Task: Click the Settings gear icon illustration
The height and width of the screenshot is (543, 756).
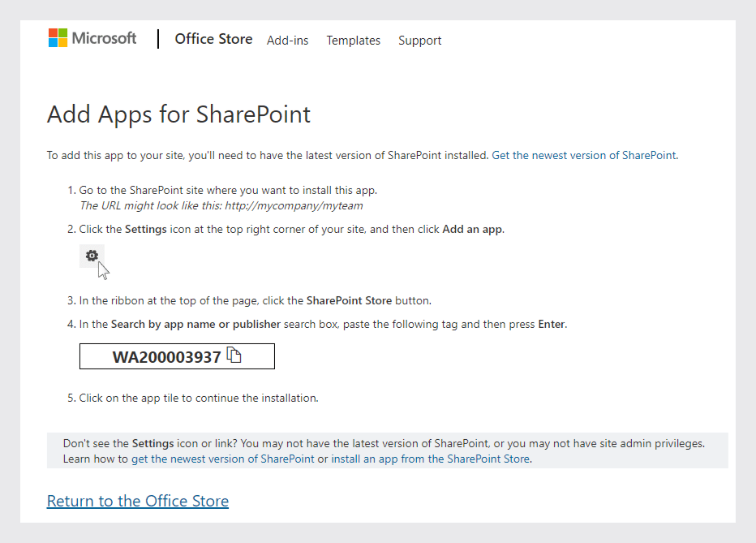Action: pos(92,255)
